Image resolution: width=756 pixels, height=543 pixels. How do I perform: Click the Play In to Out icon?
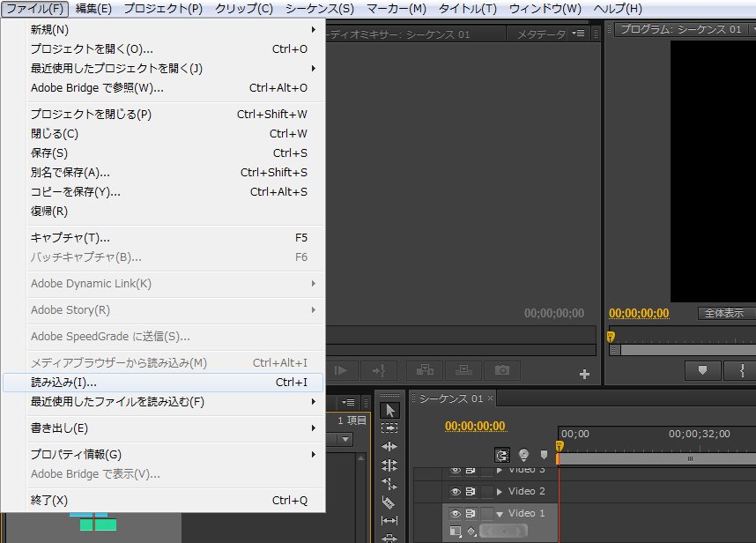tap(341, 370)
